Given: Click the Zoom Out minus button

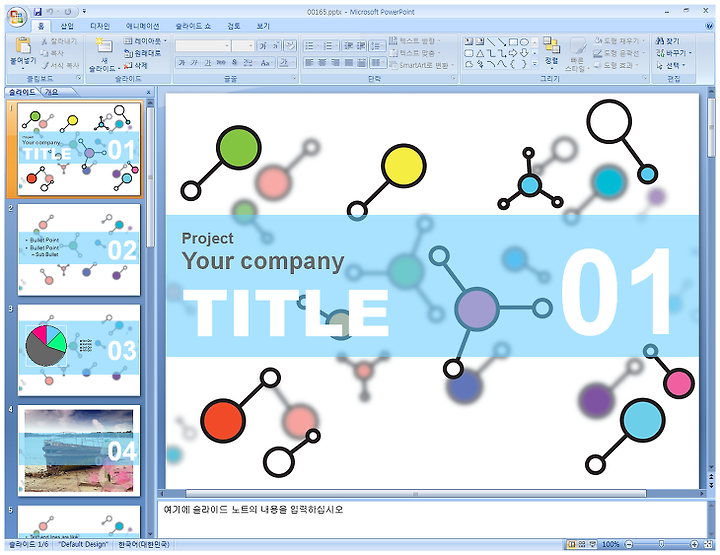Looking at the screenshot, I should [x=629, y=544].
